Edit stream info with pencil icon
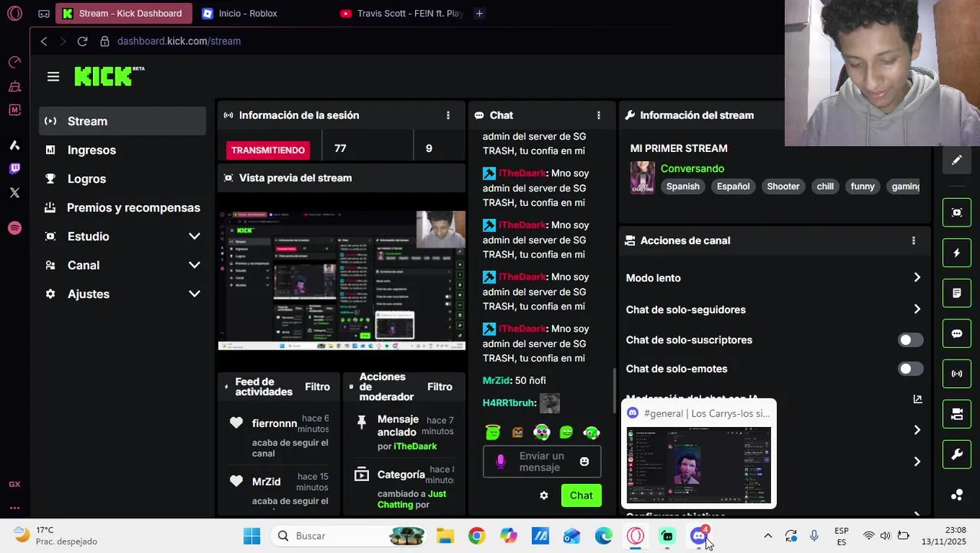This screenshot has height=553, width=980. click(957, 161)
